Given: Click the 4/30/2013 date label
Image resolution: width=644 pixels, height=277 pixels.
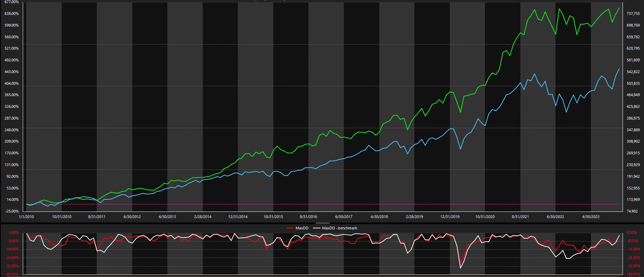Looking at the screenshot, I should 167,217.
